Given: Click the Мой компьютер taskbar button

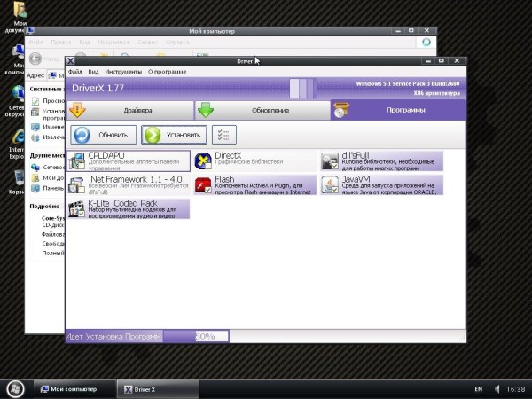Looking at the screenshot, I should [74, 389].
